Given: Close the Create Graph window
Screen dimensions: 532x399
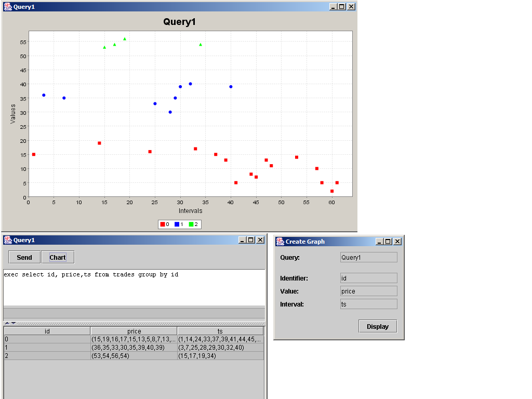Looking at the screenshot, I should [x=397, y=242].
